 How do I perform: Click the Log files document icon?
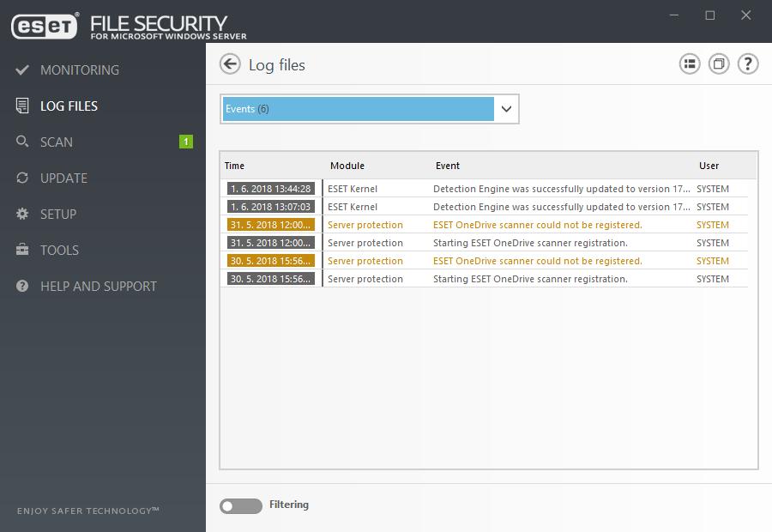click(22, 106)
